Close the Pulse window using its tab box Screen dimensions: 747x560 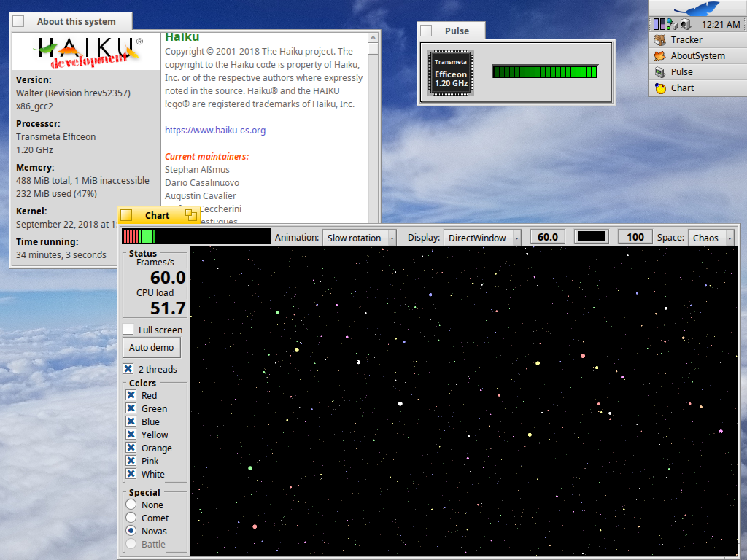(426, 31)
